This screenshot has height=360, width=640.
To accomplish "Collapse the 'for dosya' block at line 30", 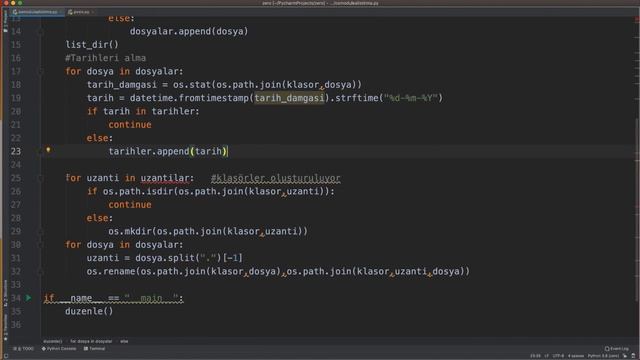I will pos(40,244).
